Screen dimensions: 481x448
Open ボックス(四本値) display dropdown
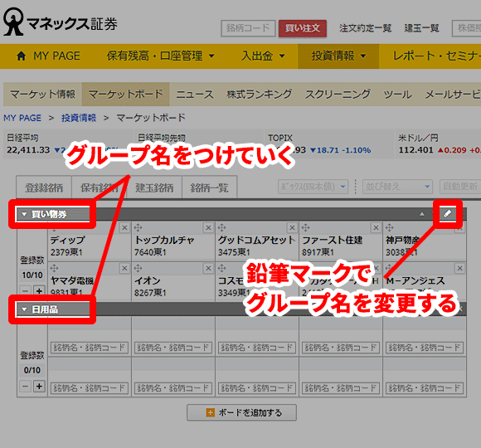point(313,187)
